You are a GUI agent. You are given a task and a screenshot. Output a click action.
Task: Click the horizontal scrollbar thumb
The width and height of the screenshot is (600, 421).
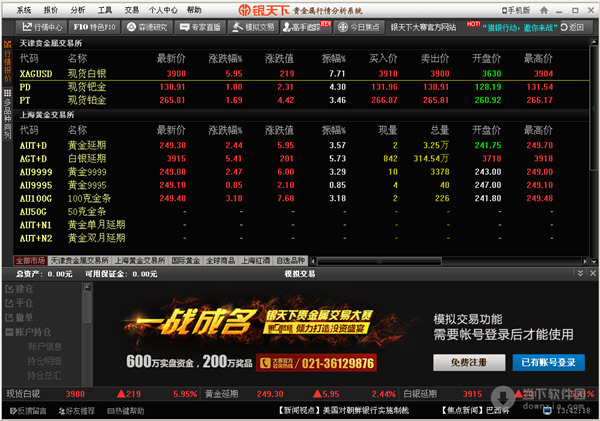pos(379,261)
